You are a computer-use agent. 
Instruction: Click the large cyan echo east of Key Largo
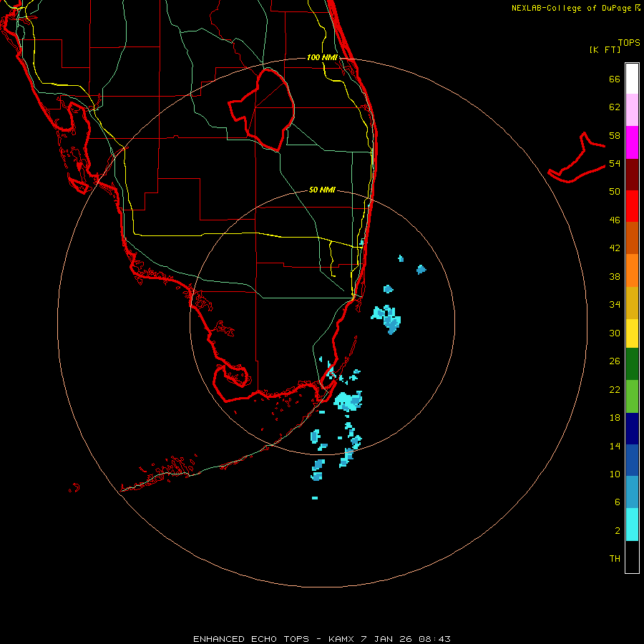(348, 401)
